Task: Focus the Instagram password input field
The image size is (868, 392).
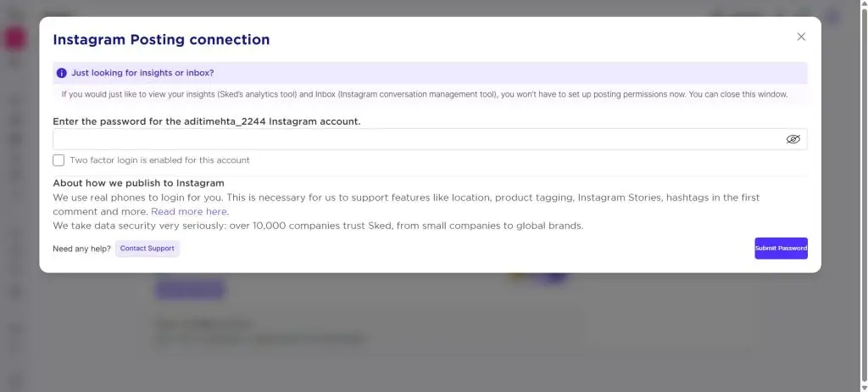Action: 430,139
